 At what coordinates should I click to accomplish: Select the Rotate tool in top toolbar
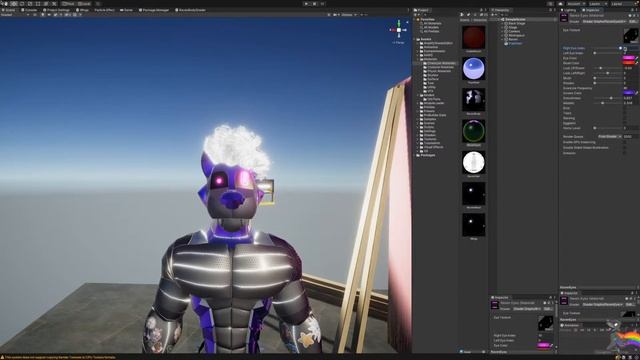tap(22, 4)
